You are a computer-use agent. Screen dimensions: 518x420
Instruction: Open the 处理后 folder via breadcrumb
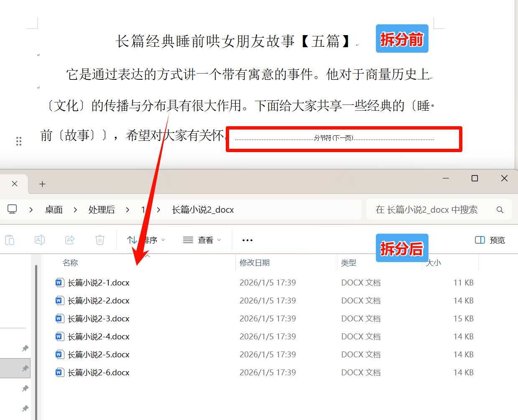coord(102,209)
